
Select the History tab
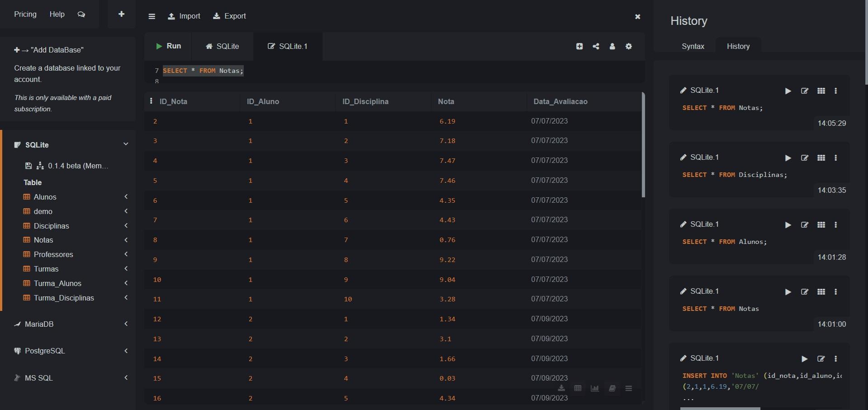(738, 46)
